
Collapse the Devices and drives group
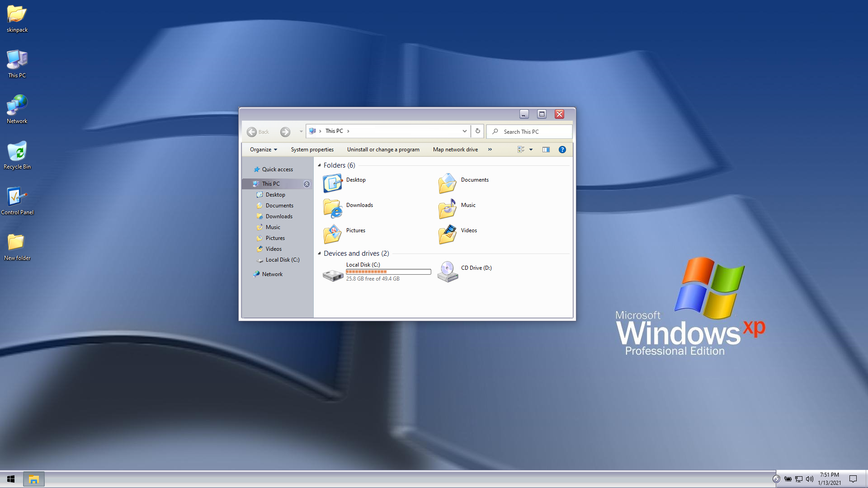coord(319,253)
